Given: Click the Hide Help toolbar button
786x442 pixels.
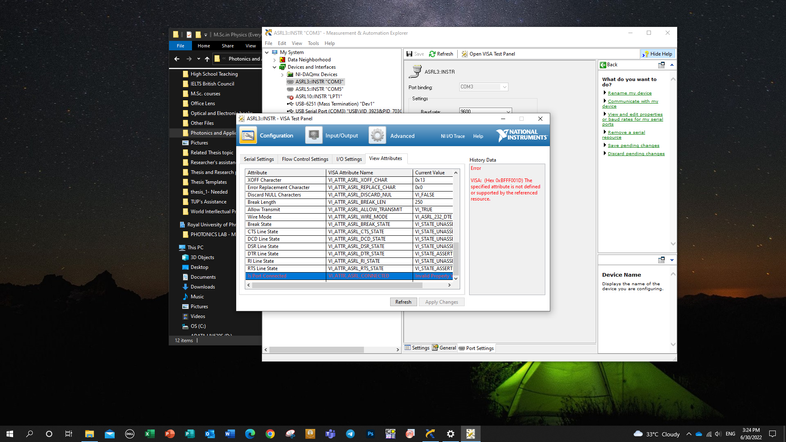Looking at the screenshot, I should point(657,54).
